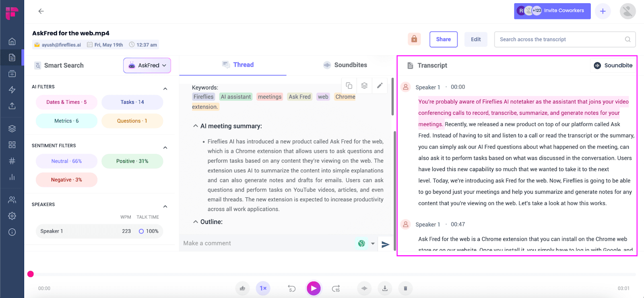This screenshot has width=644, height=298.
Task: Collapse the AI Filters section
Action: [x=165, y=89]
